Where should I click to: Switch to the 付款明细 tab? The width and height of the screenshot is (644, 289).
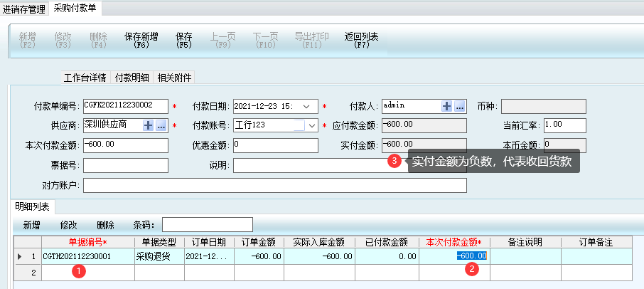(x=132, y=78)
